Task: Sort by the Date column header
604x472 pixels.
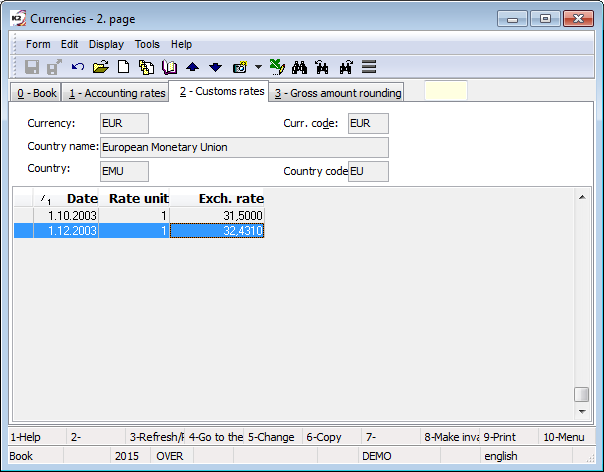Action: pyautogui.click(x=66, y=198)
